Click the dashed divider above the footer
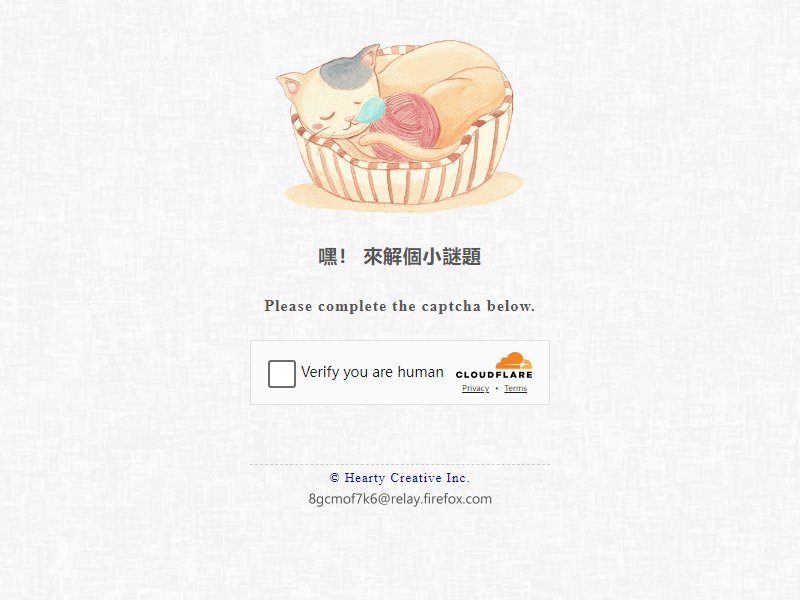The width and height of the screenshot is (800, 600). pyautogui.click(x=400, y=465)
